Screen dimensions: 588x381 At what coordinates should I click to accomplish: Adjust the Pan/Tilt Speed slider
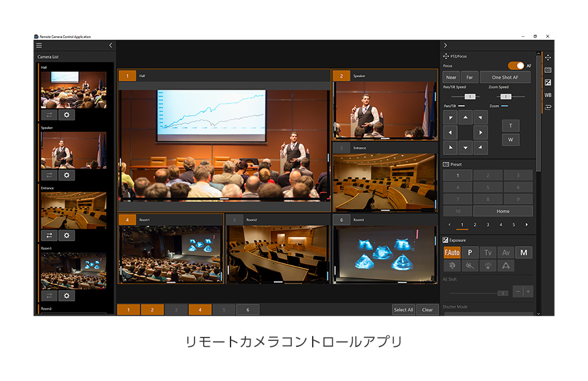[470, 96]
